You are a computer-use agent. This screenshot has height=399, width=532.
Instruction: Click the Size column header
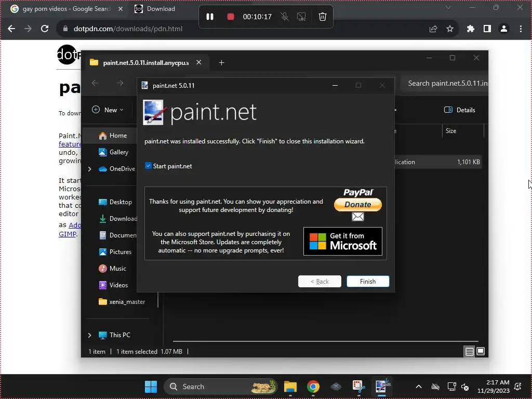(x=463, y=130)
